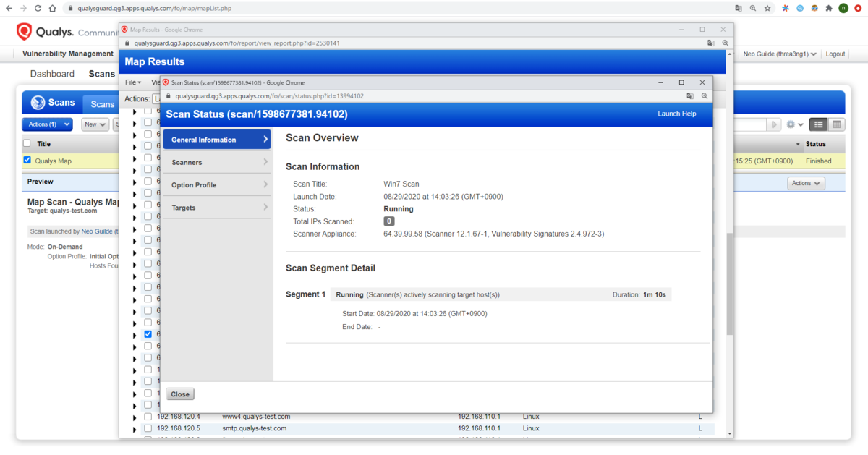Open the New dropdown
The height and width of the screenshot is (455, 868).
click(x=95, y=124)
